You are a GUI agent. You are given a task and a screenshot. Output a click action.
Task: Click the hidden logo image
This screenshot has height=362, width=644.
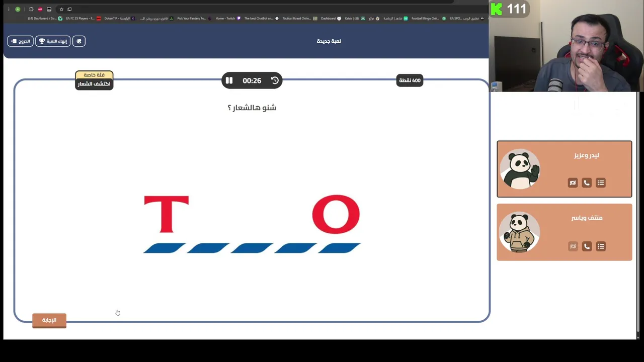coord(252,224)
